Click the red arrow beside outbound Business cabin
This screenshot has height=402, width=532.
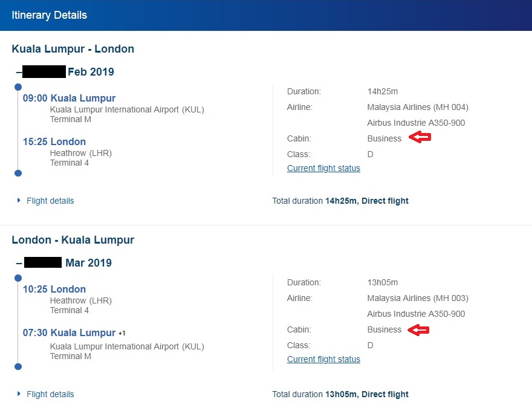click(x=420, y=138)
